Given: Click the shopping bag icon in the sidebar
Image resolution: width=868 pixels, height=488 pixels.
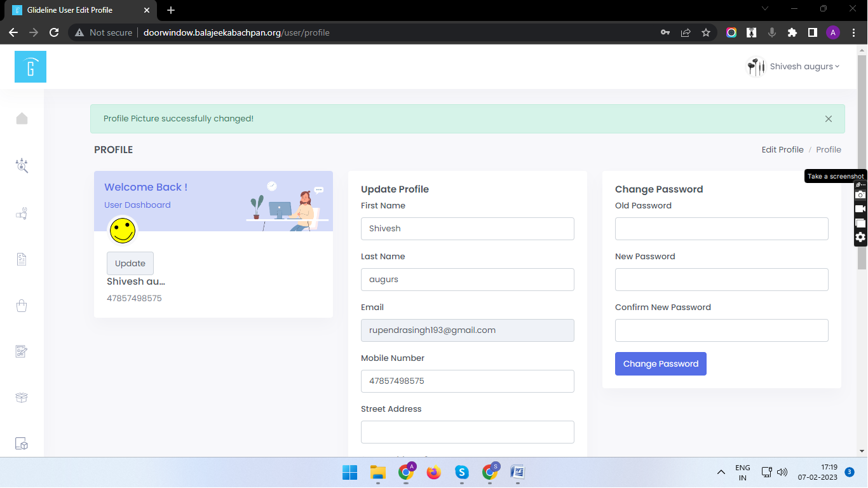Looking at the screenshot, I should click(22, 306).
